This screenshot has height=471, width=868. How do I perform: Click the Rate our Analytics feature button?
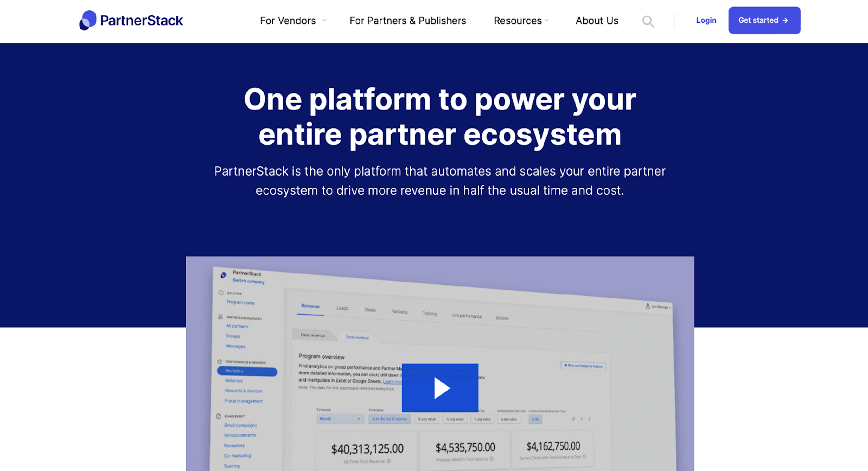583,366
